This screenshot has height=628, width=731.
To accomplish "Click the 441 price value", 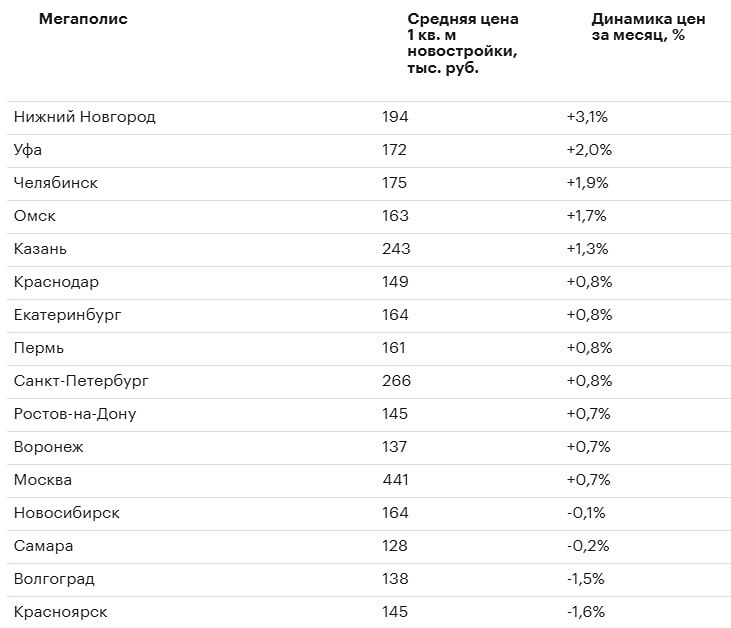I will click(x=396, y=480).
